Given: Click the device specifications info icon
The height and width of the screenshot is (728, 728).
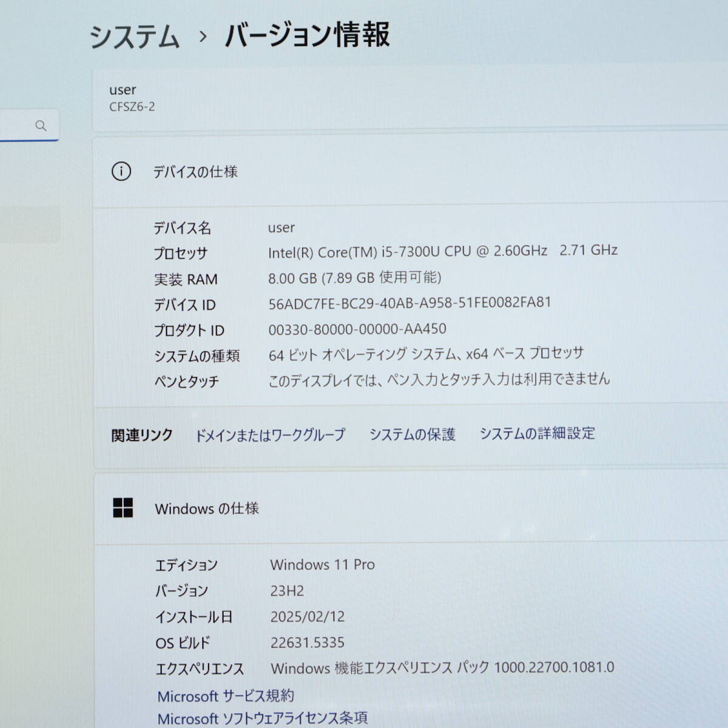Looking at the screenshot, I should click(121, 172).
